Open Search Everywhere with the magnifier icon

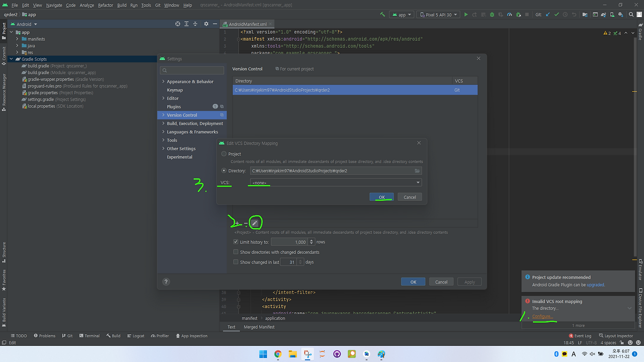point(630,15)
